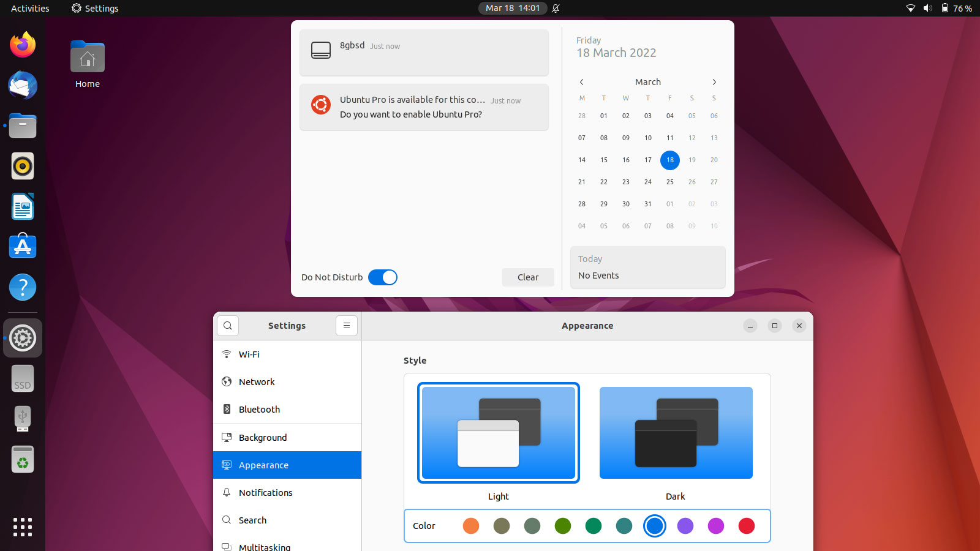Viewport: 980px width, 551px height.
Task: Open LibreOffice Writer from dock
Action: [23, 206]
